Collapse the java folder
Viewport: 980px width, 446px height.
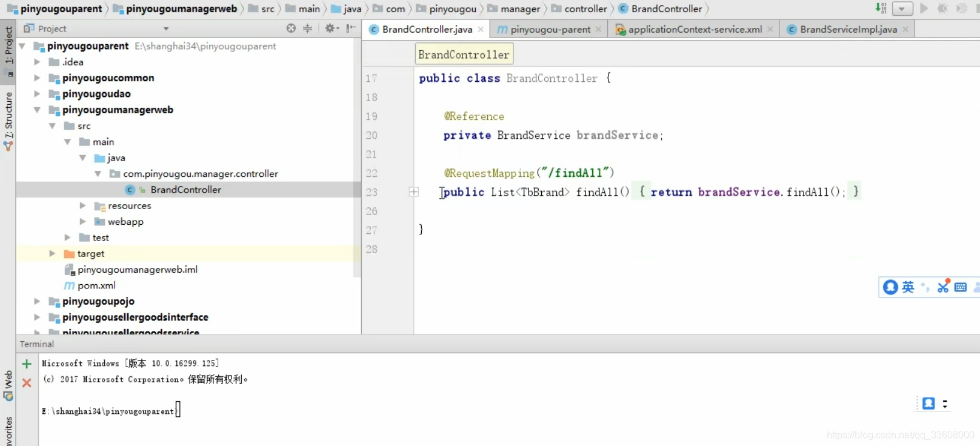pyautogui.click(x=82, y=158)
